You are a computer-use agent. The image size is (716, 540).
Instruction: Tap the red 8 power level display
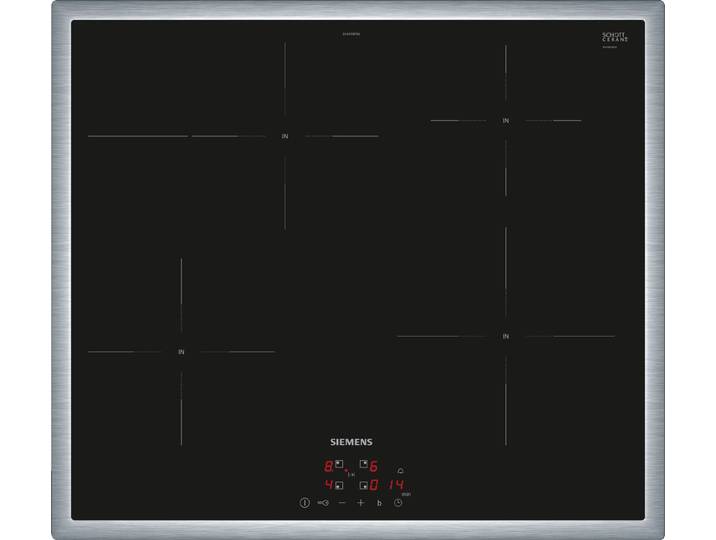click(x=328, y=466)
